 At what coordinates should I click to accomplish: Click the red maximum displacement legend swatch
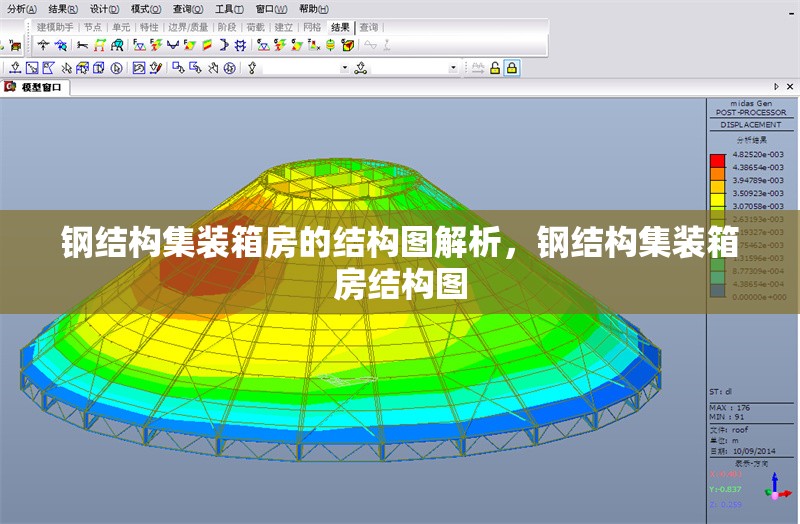[x=717, y=160]
